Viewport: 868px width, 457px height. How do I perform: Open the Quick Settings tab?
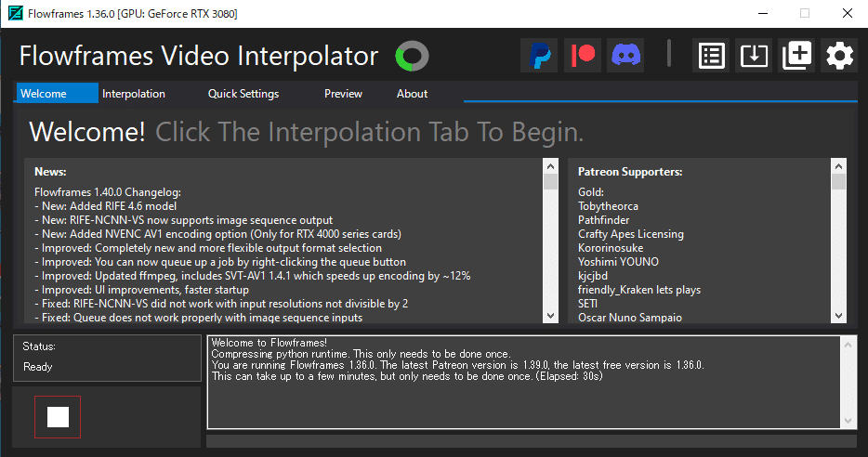243,94
